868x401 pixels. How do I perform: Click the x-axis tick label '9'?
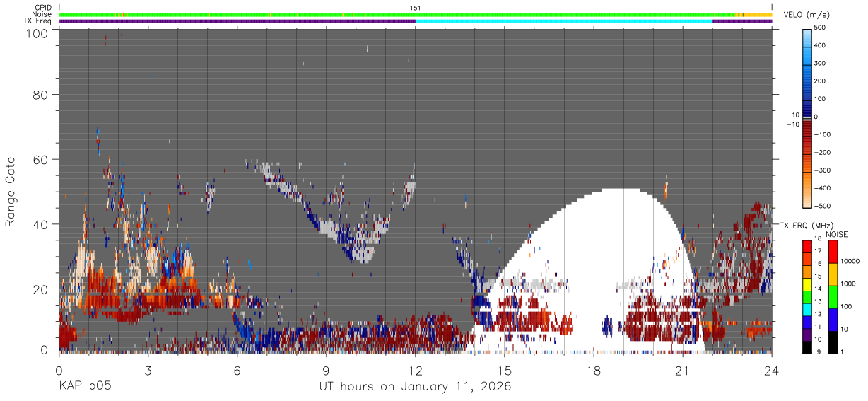[326, 371]
